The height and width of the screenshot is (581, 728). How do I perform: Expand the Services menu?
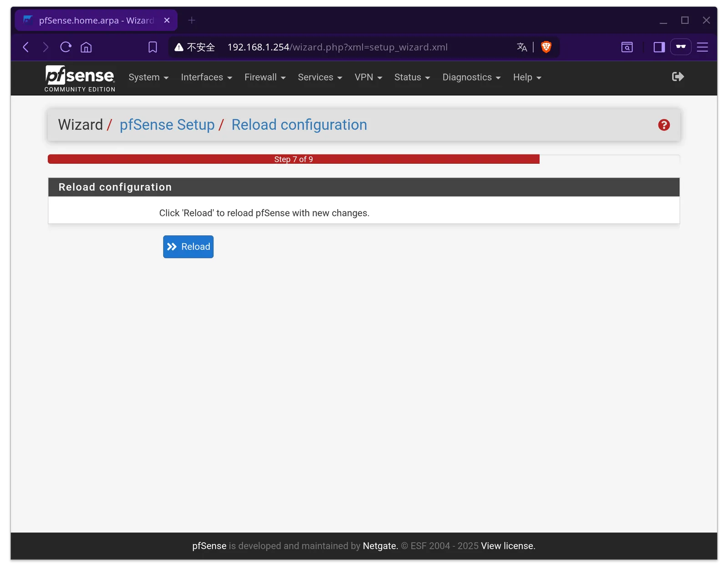coord(320,77)
